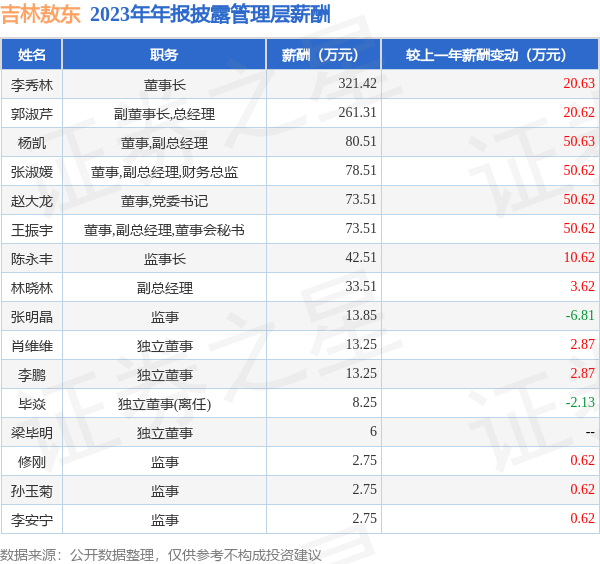Click the name 肖维维

(32, 346)
